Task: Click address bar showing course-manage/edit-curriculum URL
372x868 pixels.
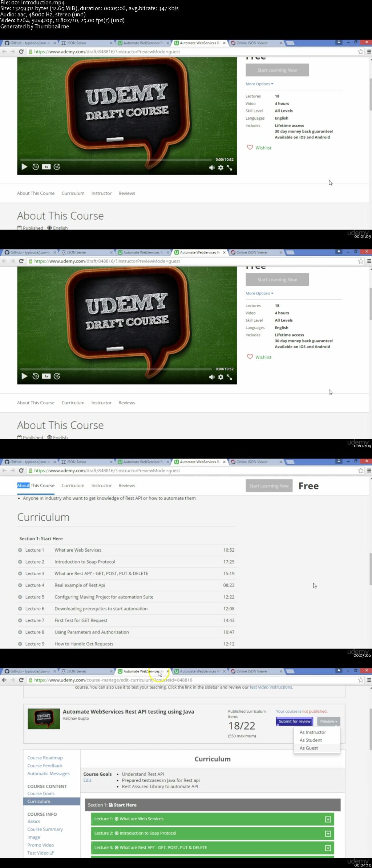Action: 193,680
